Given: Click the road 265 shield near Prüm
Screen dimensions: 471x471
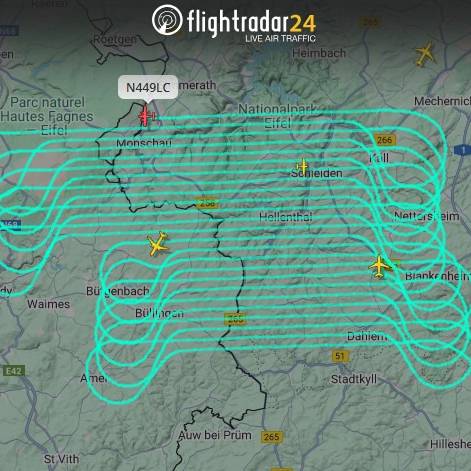Looking at the screenshot, I should pos(272,437).
